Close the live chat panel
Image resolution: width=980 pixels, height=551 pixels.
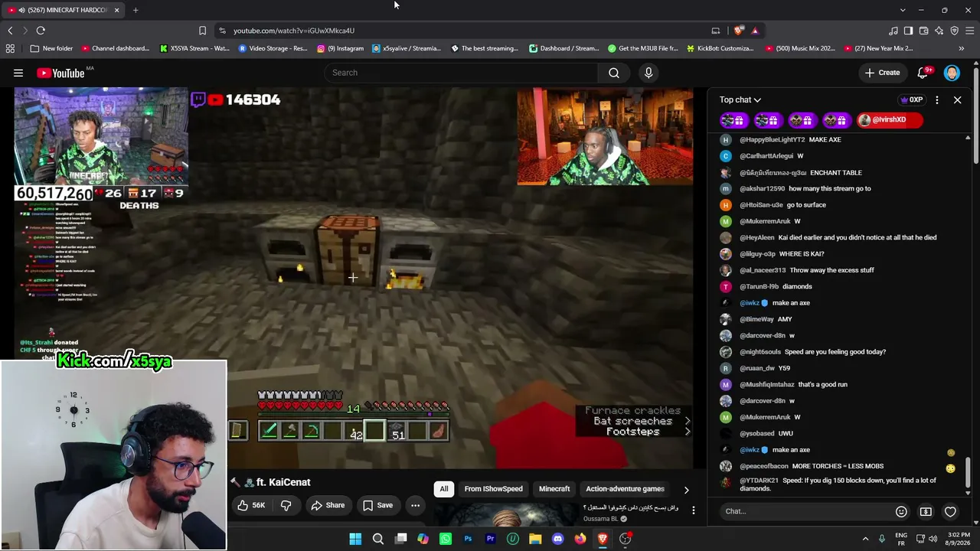tap(957, 99)
